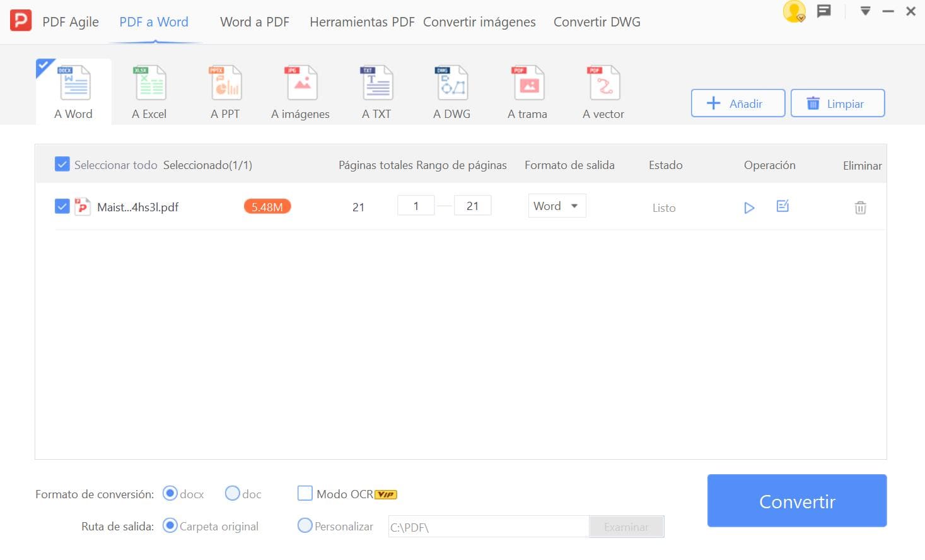Select the A Excel conversion icon
The height and width of the screenshot is (560, 925).
(149, 92)
